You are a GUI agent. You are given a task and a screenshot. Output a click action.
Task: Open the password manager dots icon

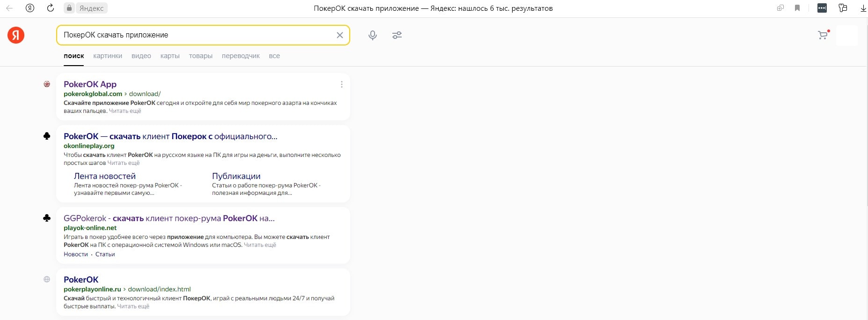pos(822,8)
